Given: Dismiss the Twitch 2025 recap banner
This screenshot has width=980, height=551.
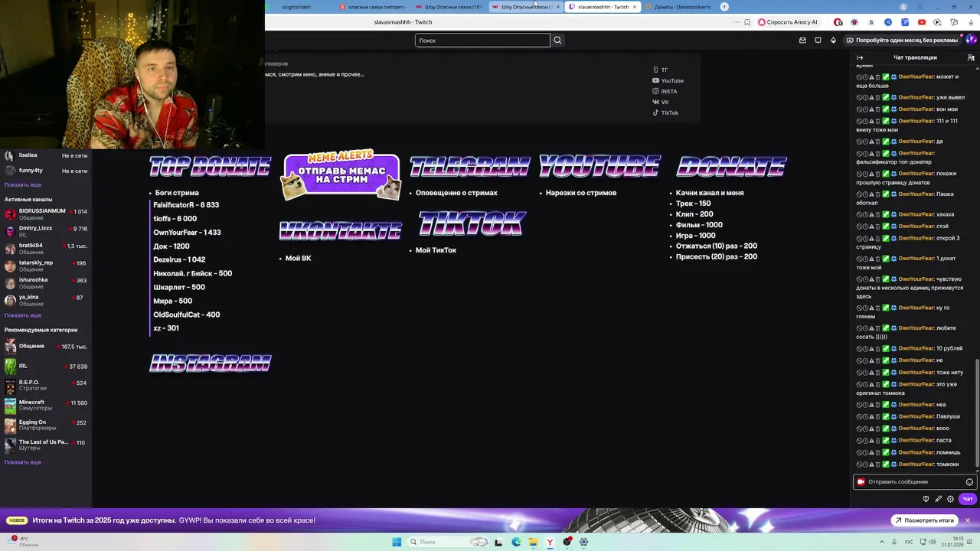Looking at the screenshot, I should pos(968,520).
